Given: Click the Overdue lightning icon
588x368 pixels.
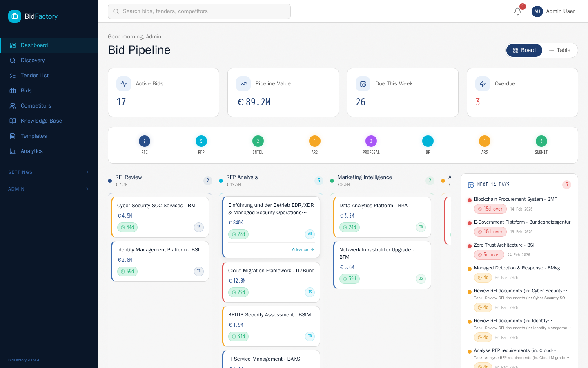Looking at the screenshot, I should 483,84.
